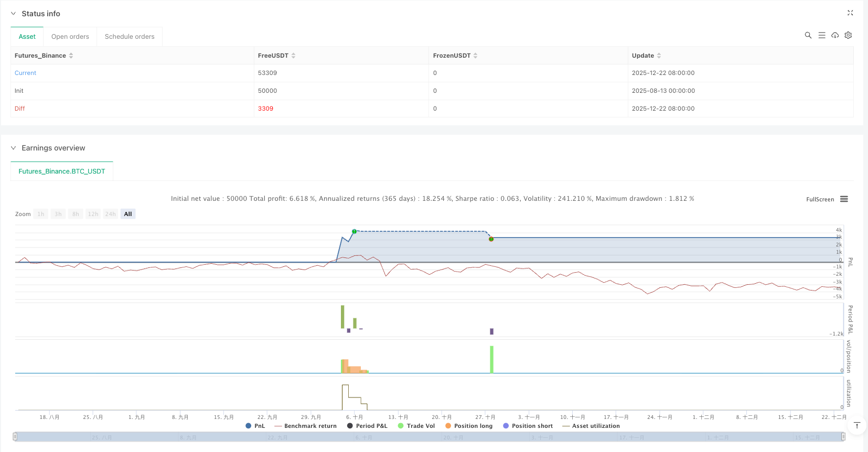Toggle Benchmark return series in legend
This screenshot has height=452, width=868.
pyautogui.click(x=306, y=426)
